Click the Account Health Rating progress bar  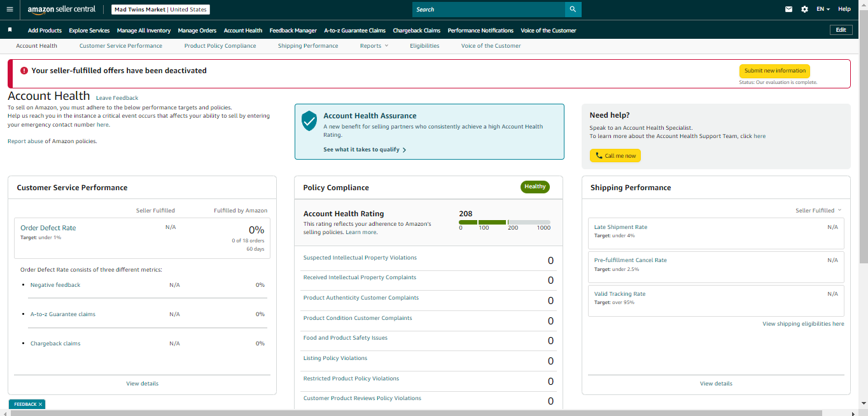pos(505,222)
